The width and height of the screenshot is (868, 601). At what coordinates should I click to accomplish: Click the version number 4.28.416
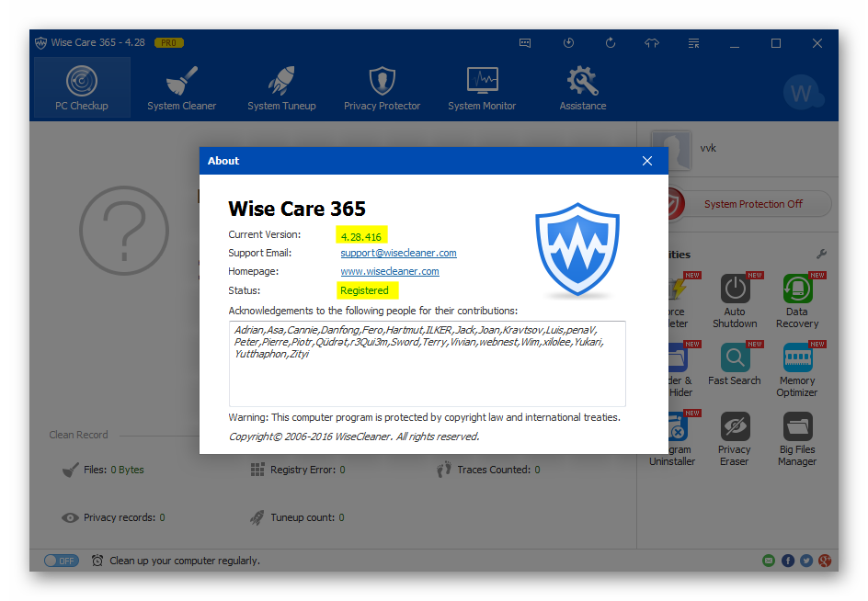click(361, 237)
